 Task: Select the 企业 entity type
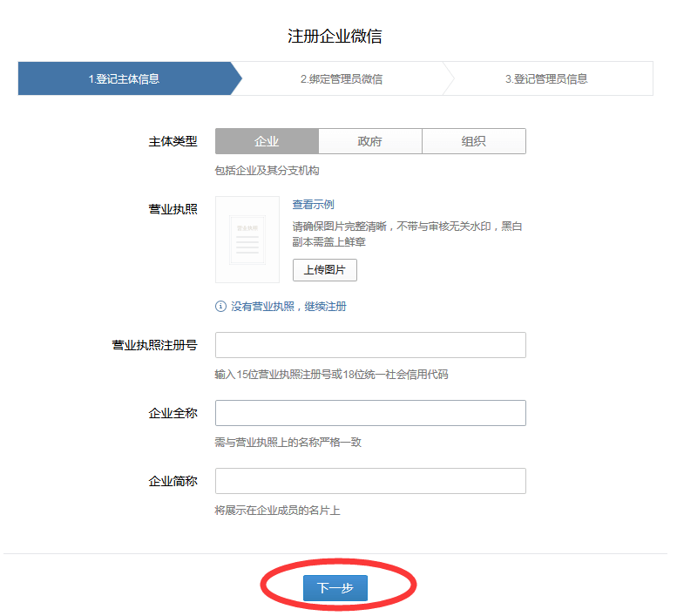(x=267, y=141)
